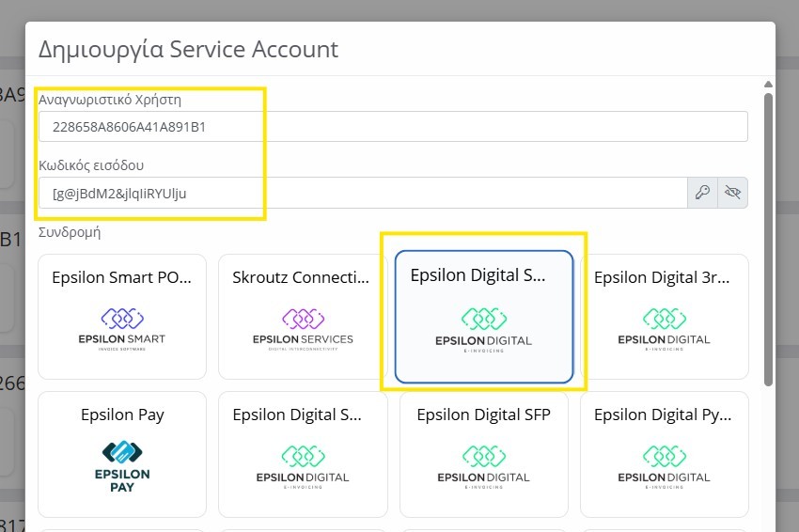Click the logo in Epsilon Digital 3r... card

[x=664, y=325]
